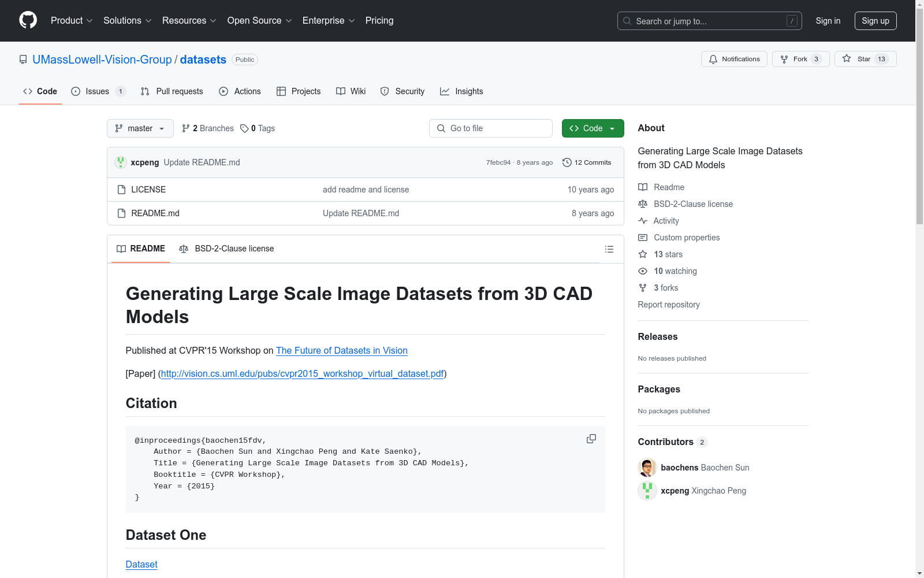The width and height of the screenshot is (924, 578).
Task: Click the pulse icon next to Activity
Action: 643,221
